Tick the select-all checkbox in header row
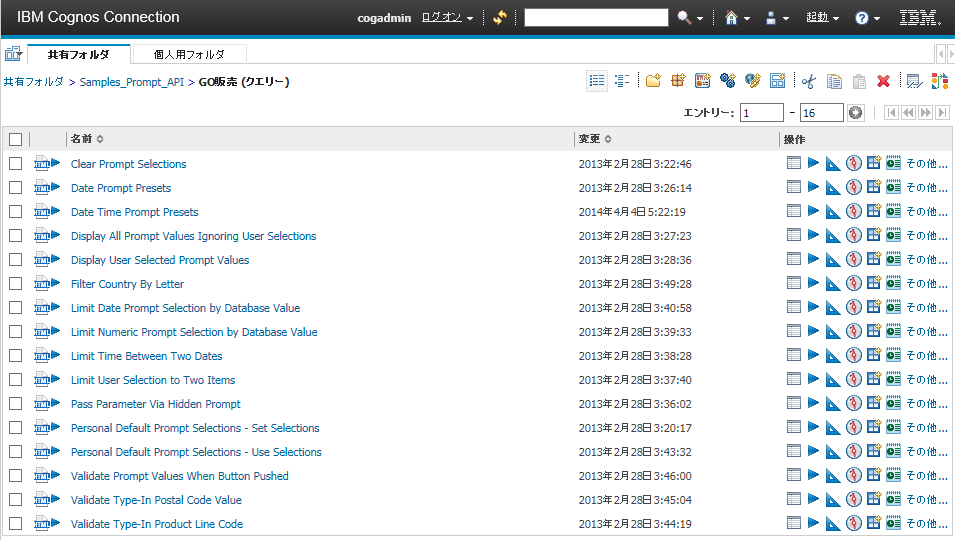Image resolution: width=955 pixels, height=540 pixels. click(16, 139)
